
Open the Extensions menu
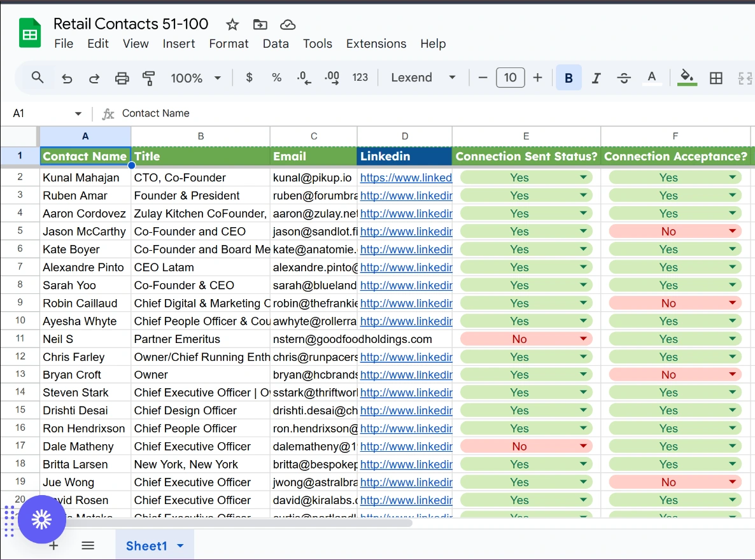376,44
